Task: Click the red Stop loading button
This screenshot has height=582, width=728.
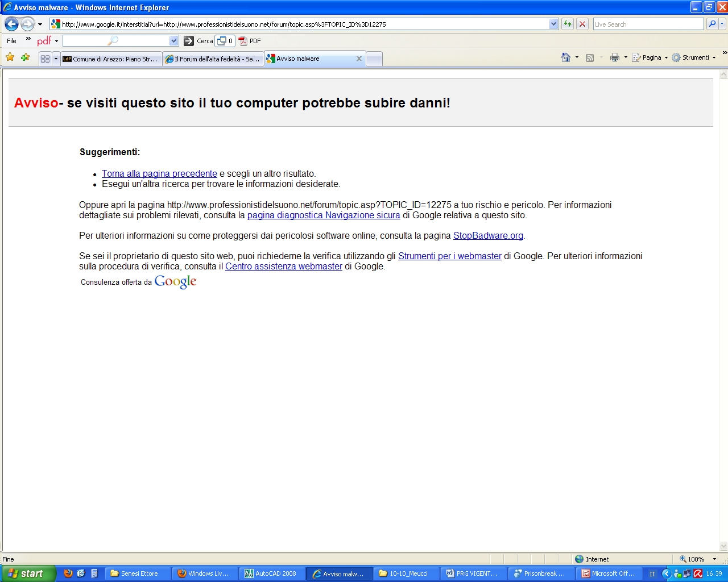Action: point(582,24)
